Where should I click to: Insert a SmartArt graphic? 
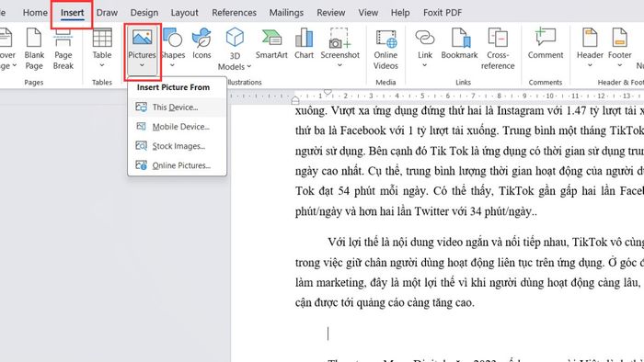[x=271, y=43]
